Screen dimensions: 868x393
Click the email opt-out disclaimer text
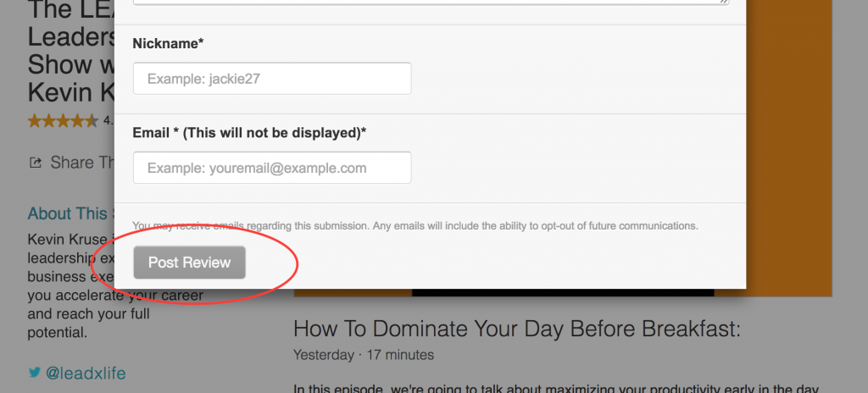pyautogui.click(x=415, y=226)
